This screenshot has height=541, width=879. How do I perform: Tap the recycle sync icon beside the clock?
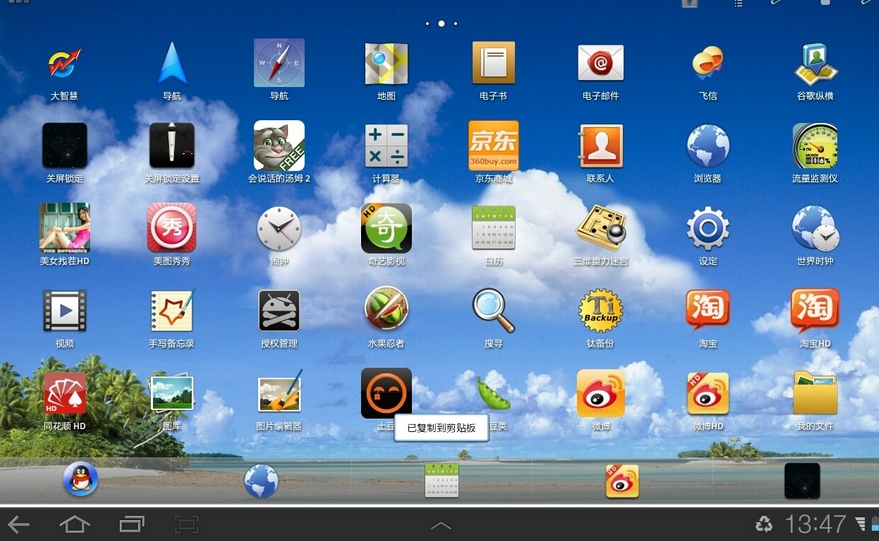click(x=764, y=525)
